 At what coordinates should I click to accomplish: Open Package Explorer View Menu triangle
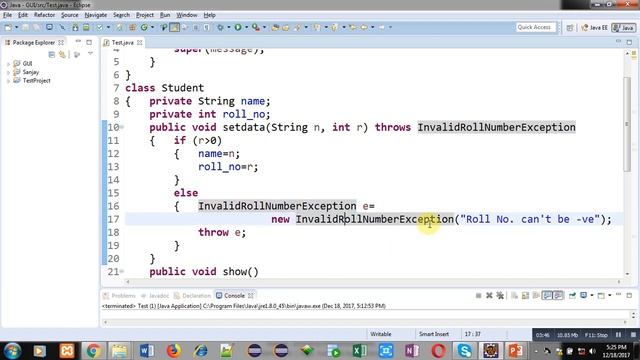(x=90, y=54)
